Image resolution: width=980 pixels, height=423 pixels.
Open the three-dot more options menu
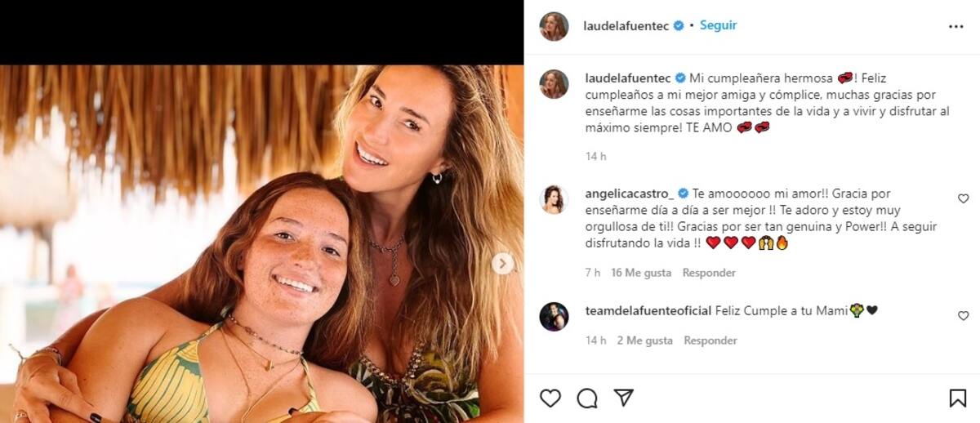click(x=955, y=26)
